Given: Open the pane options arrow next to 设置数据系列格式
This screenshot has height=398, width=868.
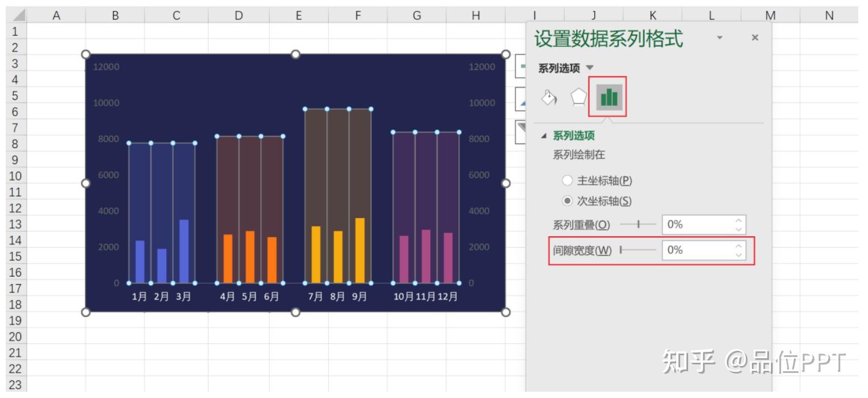Looking at the screenshot, I should [721, 38].
